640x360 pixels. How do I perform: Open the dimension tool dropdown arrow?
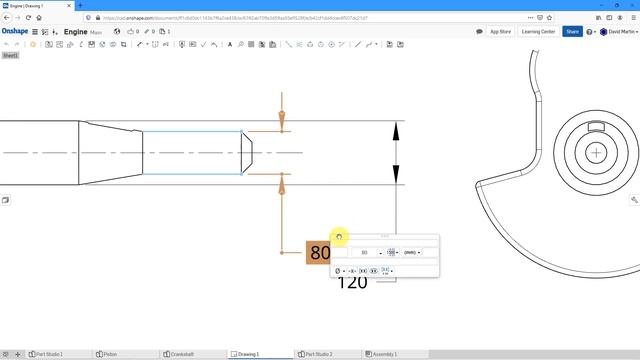[147, 44]
